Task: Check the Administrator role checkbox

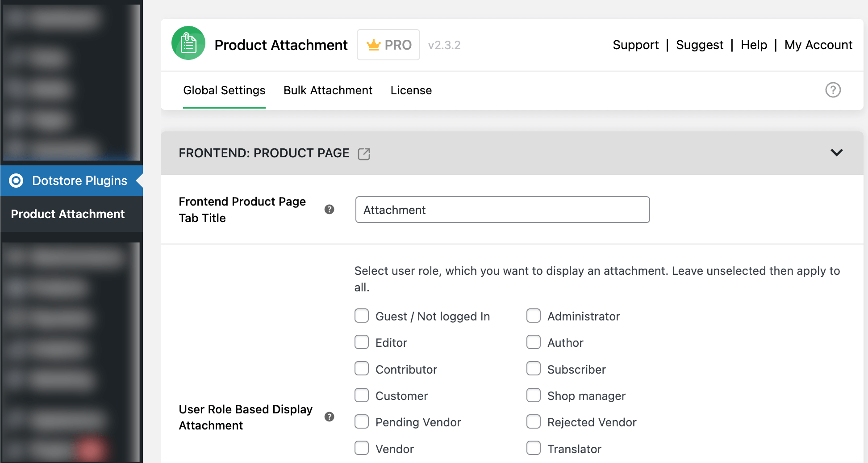Action: pyautogui.click(x=534, y=316)
